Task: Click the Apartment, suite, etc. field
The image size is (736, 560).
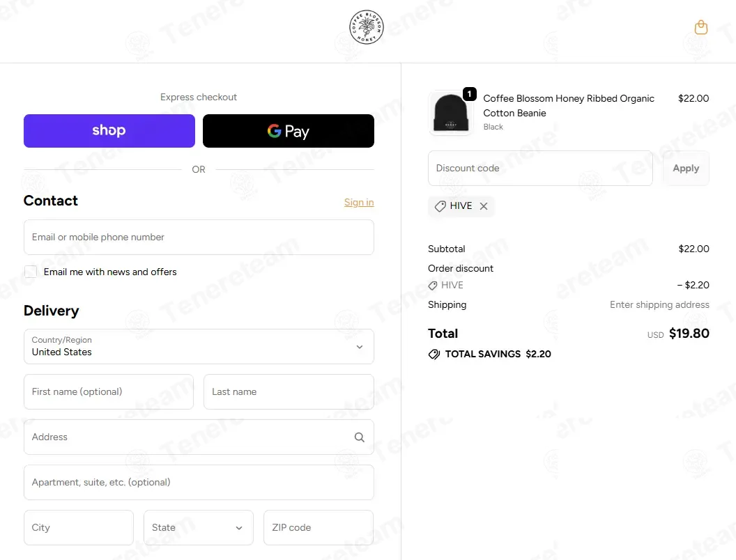Action: click(x=199, y=482)
